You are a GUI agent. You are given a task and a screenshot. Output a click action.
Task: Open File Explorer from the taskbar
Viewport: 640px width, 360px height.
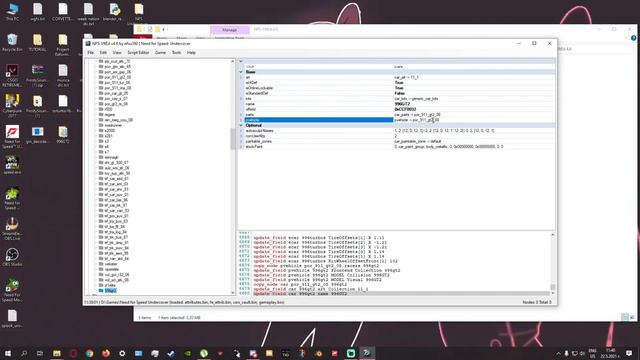[57, 353]
